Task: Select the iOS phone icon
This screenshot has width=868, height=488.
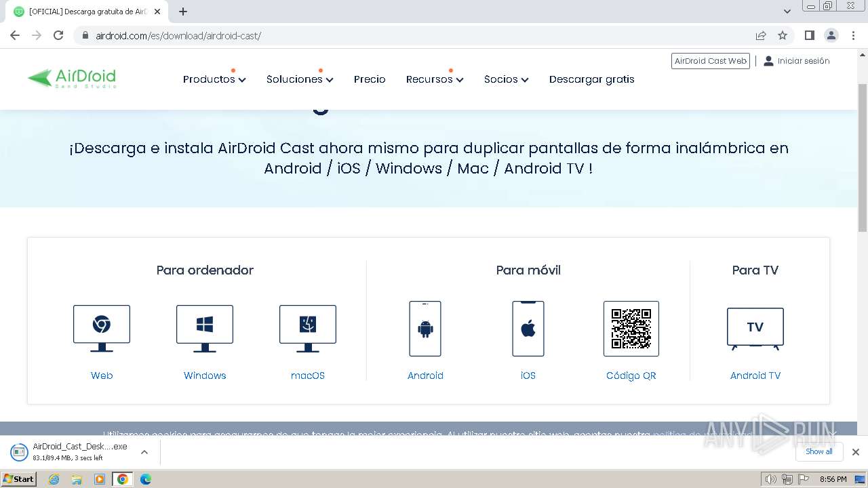Action: coord(528,329)
